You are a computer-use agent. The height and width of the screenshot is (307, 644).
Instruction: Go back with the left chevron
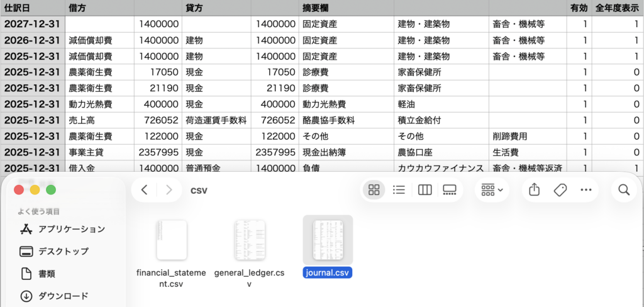coord(145,189)
